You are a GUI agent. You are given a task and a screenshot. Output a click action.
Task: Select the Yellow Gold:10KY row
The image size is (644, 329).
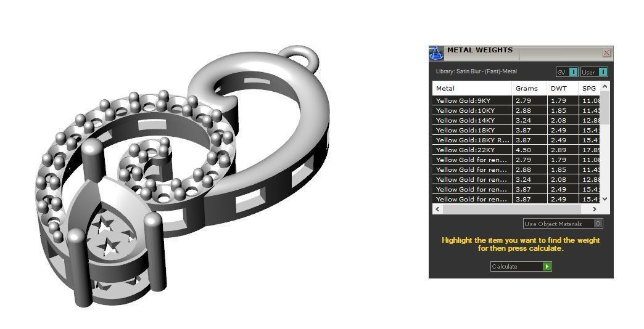(x=516, y=110)
